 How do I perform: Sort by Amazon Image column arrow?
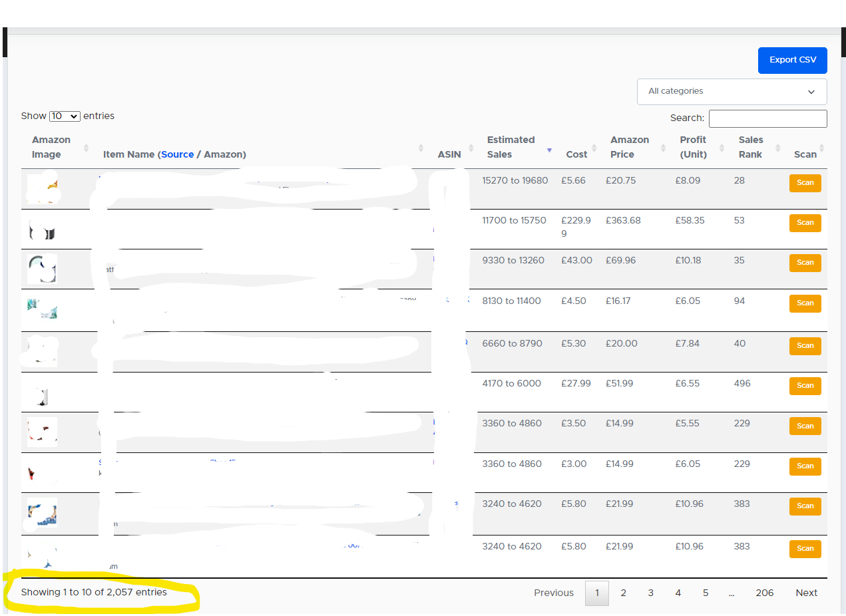[86, 148]
